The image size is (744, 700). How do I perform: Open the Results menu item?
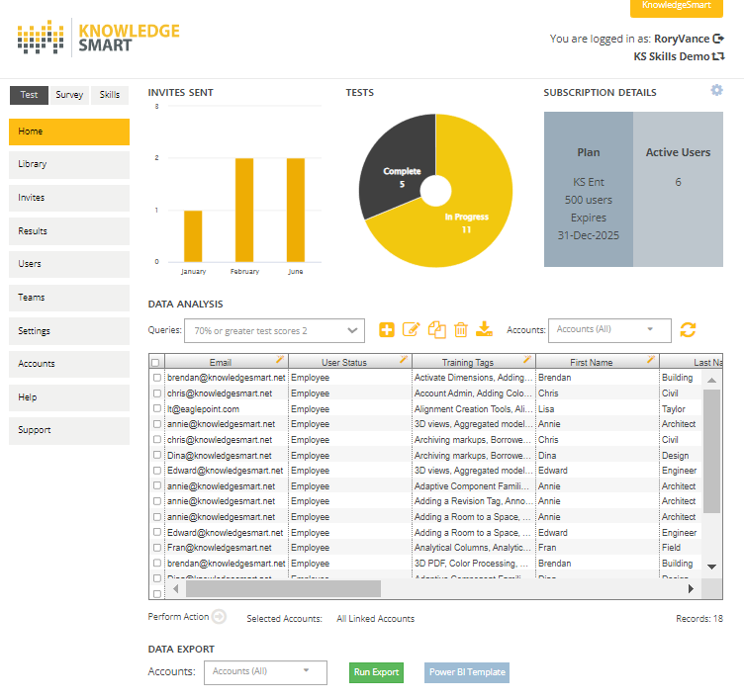point(69,231)
